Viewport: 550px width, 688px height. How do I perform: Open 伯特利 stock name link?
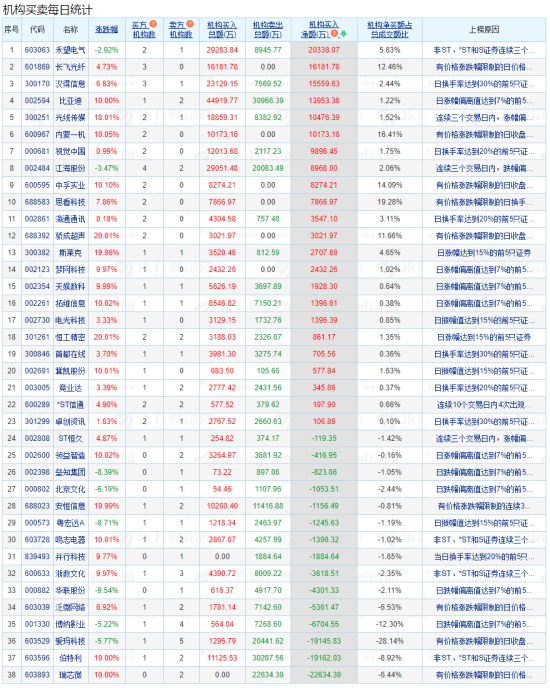coord(70,658)
